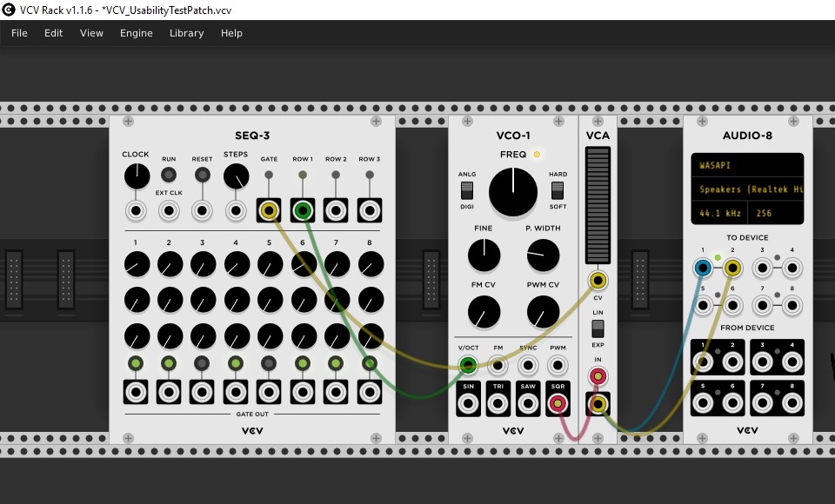Click the SEQ-3 ROW 2 output jack
The width and height of the screenshot is (835, 504).
[336, 211]
